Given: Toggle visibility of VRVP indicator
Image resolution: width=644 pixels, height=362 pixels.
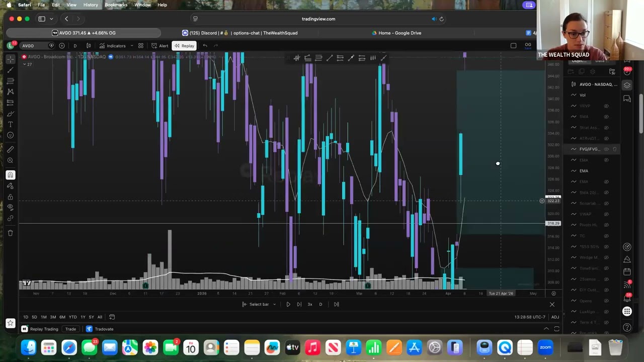Looking at the screenshot, I should coord(606,106).
